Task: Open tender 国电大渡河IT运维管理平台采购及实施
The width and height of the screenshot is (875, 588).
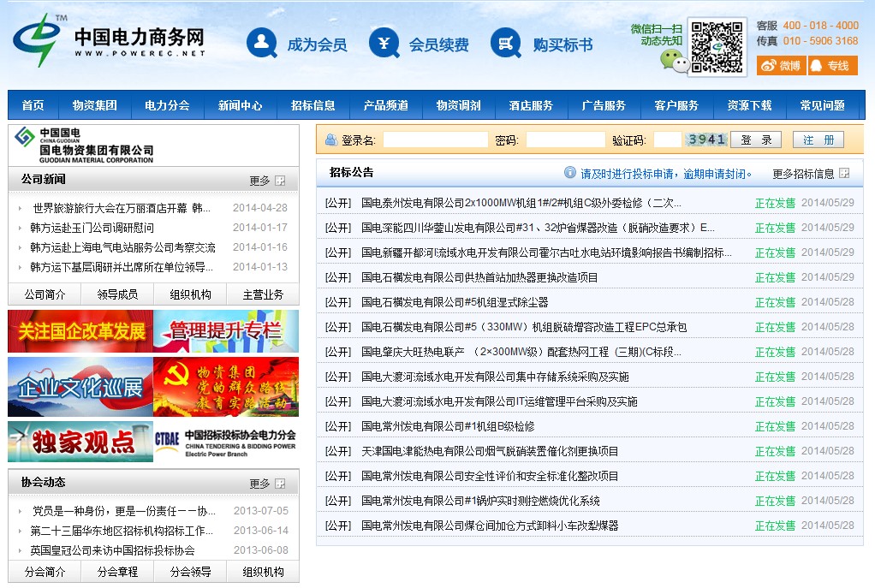Action: (x=499, y=401)
